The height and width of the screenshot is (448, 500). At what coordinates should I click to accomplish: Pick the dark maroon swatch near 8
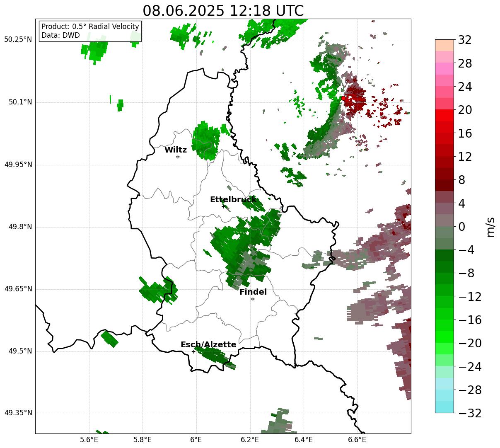[444, 185]
